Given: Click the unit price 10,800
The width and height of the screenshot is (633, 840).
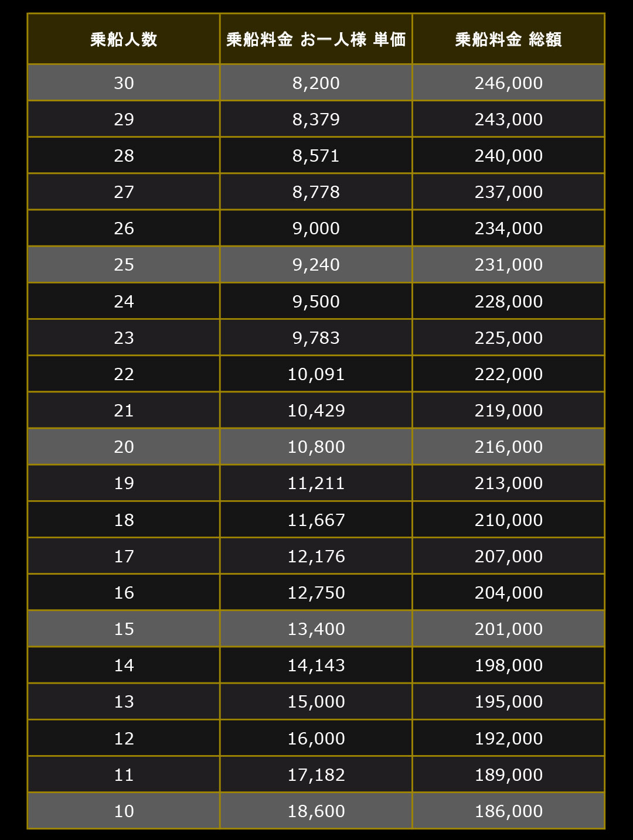Looking at the screenshot, I should (x=316, y=446).
